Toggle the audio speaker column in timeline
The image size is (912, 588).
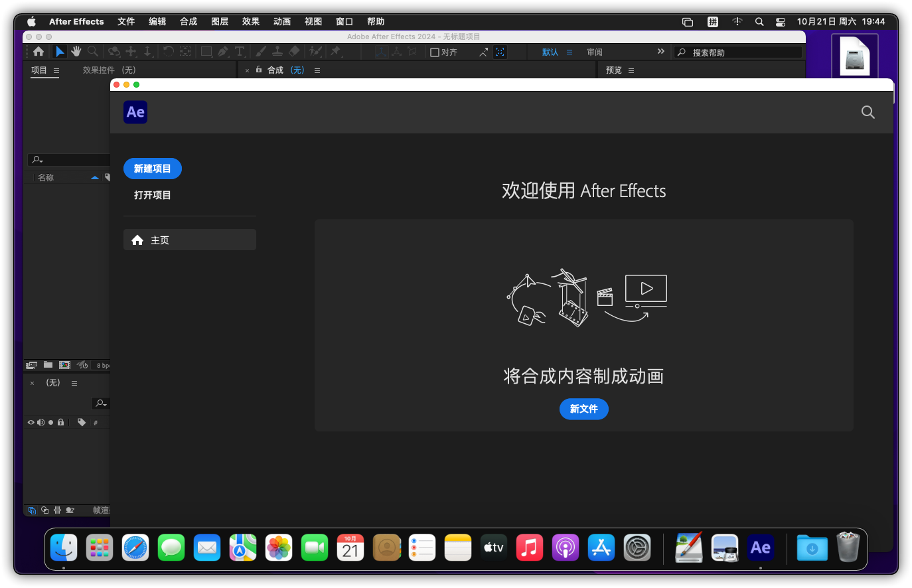pos(40,422)
